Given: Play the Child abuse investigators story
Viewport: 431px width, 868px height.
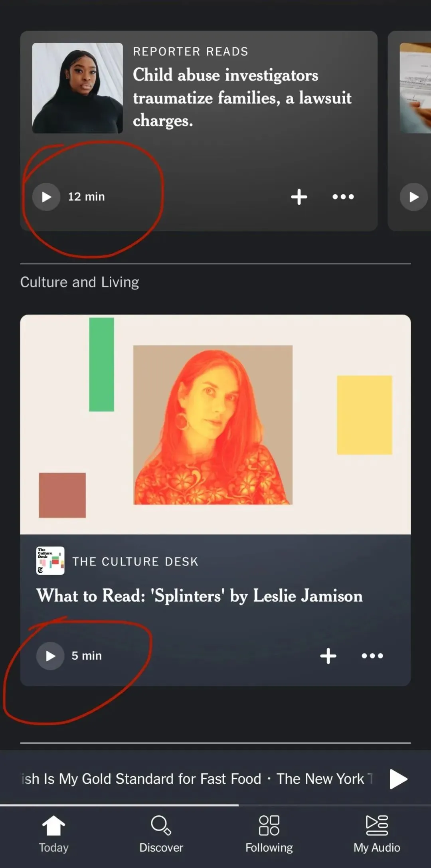Looking at the screenshot, I should pyautogui.click(x=46, y=197).
